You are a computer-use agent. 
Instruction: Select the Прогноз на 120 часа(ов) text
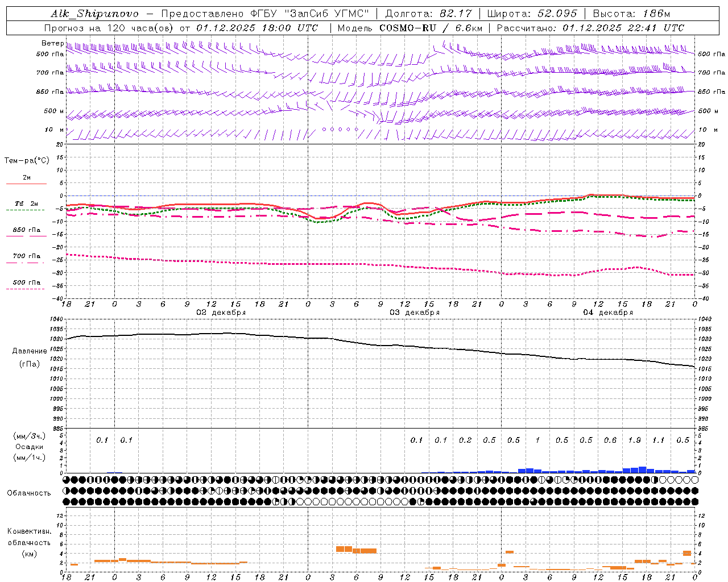(110, 27)
